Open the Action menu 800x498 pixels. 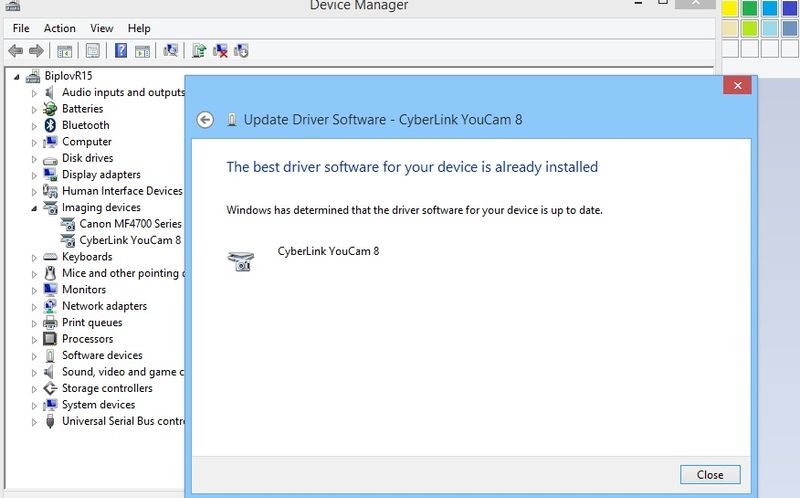(59, 28)
